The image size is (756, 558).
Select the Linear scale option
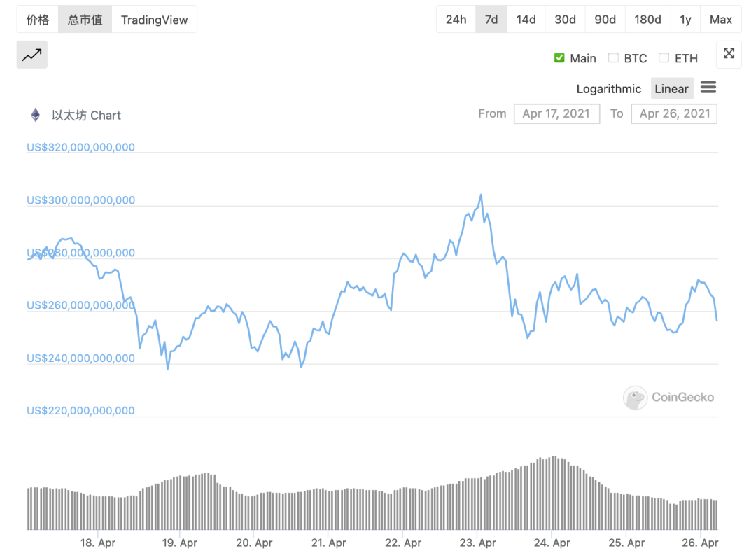671,89
